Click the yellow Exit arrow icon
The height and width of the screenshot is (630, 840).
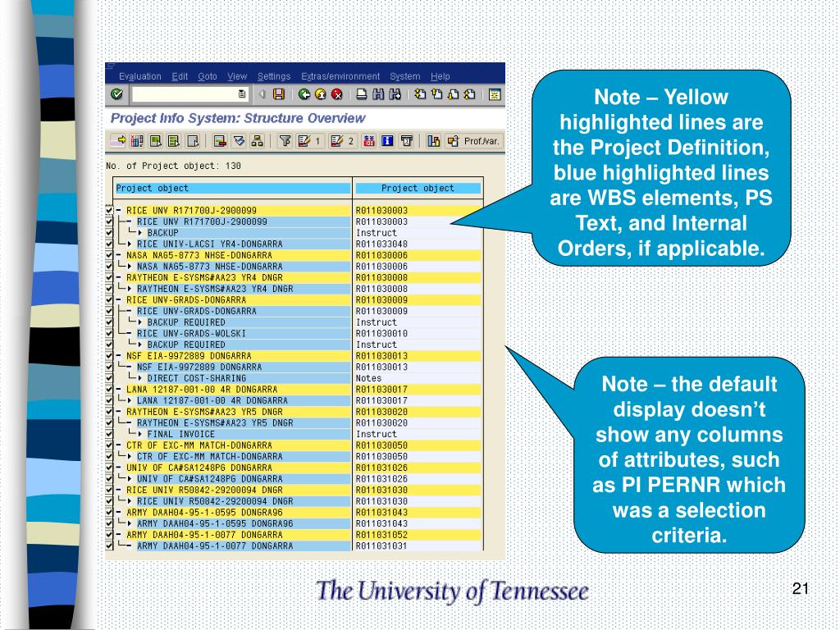tap(321, 94)
